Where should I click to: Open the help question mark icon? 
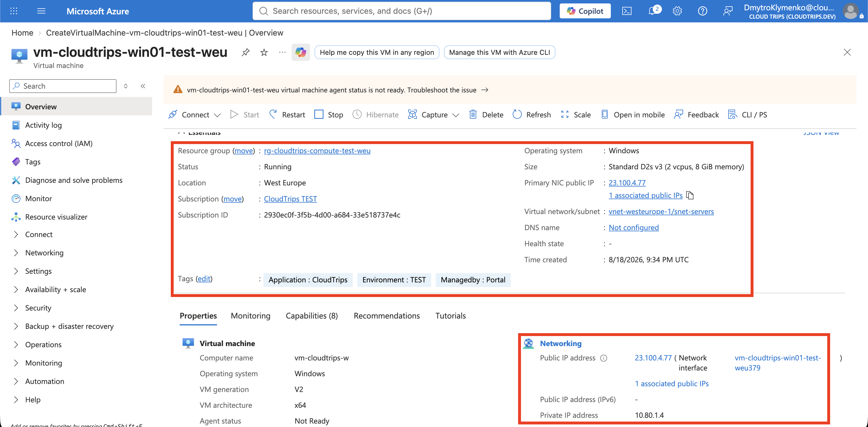coord(702,11)
